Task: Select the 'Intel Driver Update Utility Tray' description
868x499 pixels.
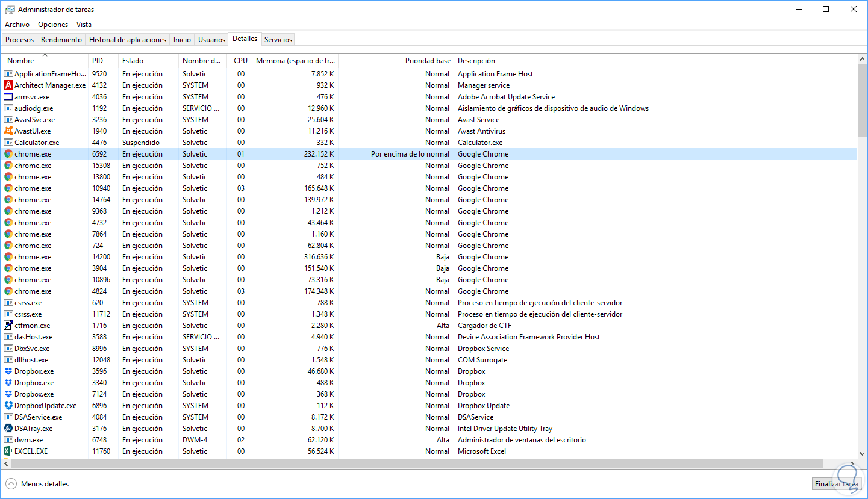Action: coord(505,429)
